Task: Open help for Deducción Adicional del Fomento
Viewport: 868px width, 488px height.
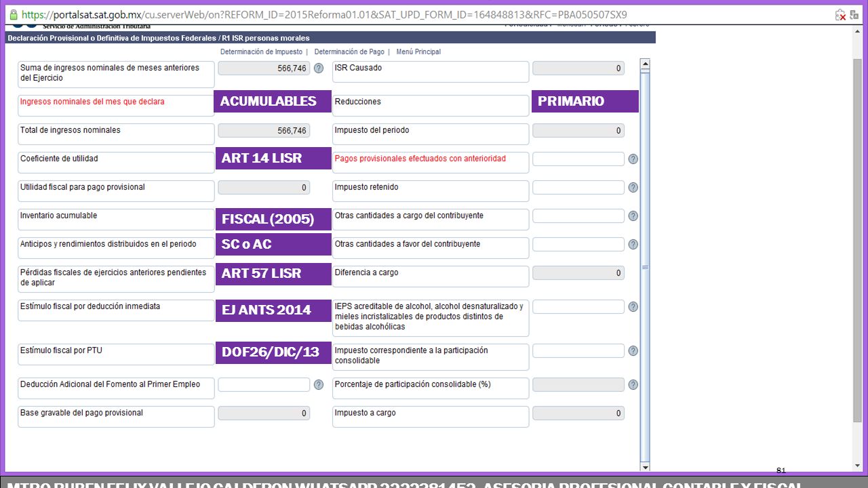Action: tap(319, 385)
